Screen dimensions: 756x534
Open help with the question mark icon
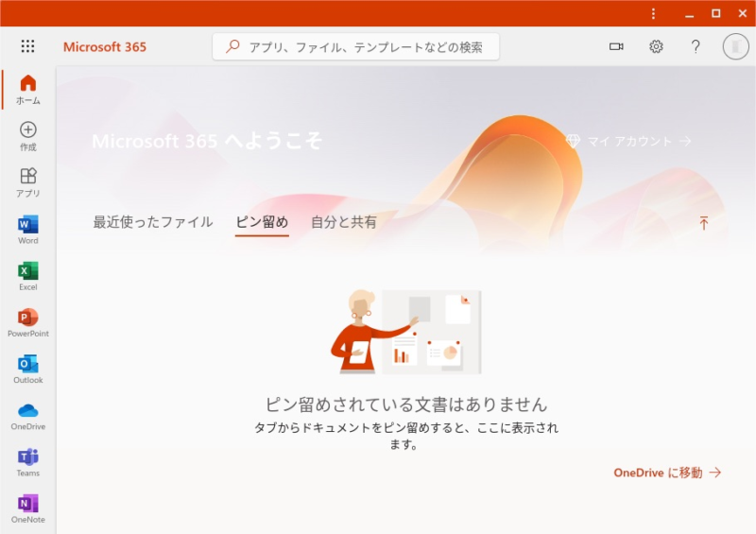click(696, 46)
